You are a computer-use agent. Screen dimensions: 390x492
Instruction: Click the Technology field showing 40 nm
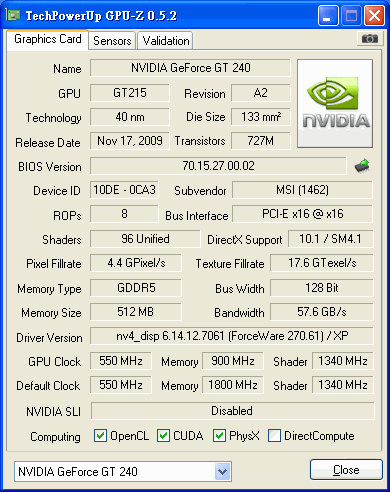pos(130,117)
